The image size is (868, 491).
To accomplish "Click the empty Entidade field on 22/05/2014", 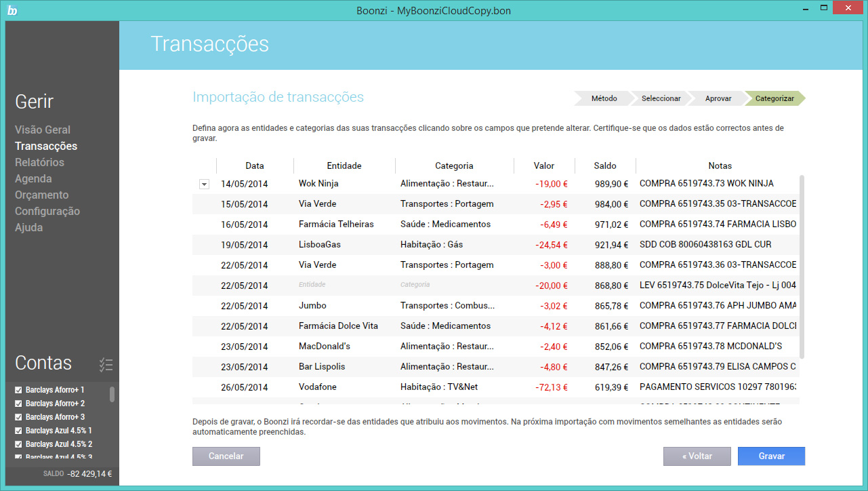I will click(x=312, y=285).
